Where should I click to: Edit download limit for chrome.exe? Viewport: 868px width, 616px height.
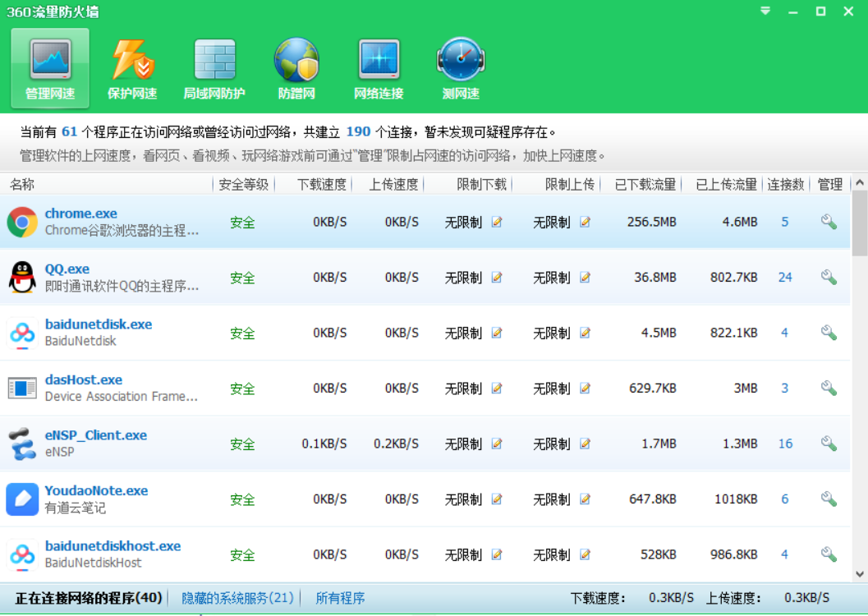click(x=497, y=222)
